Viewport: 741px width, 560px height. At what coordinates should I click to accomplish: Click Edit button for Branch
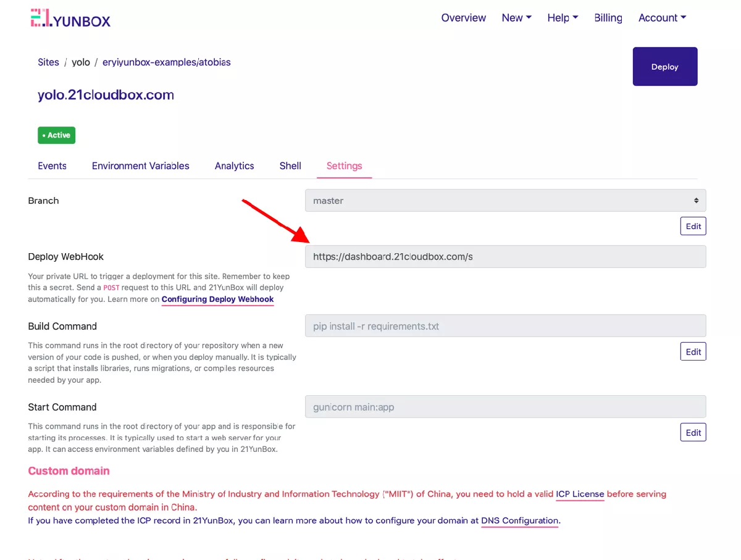[693, 226]
